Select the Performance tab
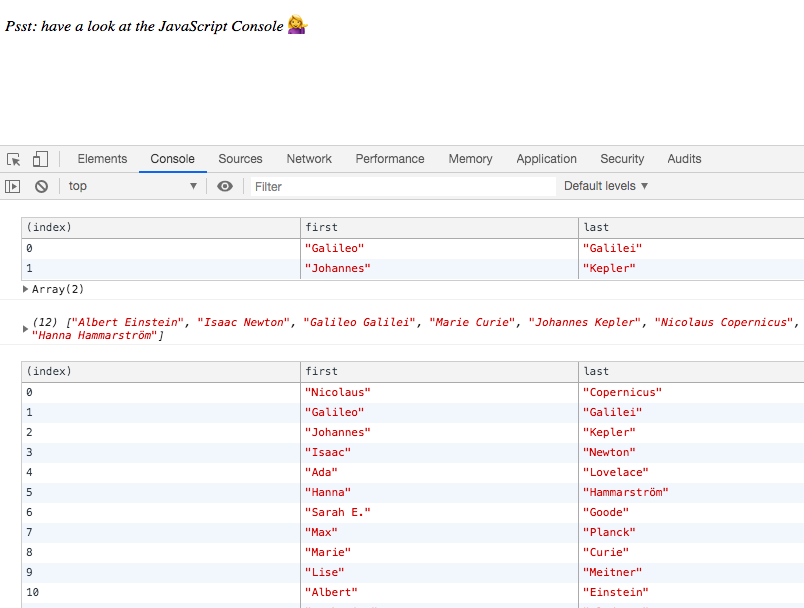 click(x=390, y=159)
